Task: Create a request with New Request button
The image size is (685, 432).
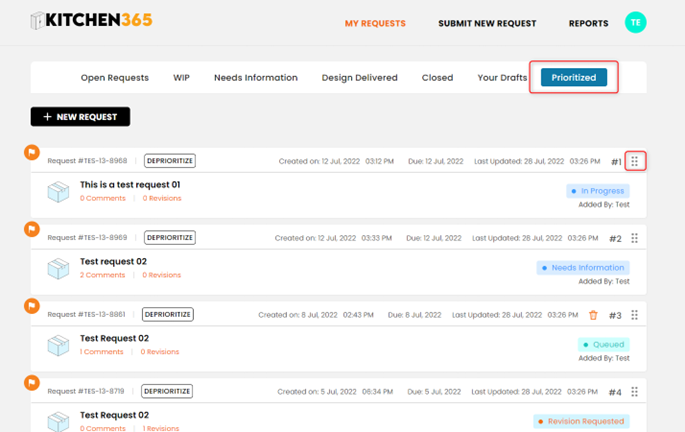Action: (x=80, y=117)
